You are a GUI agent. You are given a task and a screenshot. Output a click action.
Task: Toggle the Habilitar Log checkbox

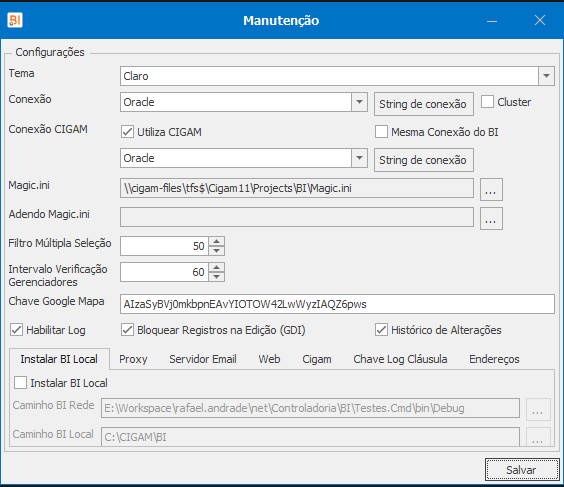click(x=17, y=330)
